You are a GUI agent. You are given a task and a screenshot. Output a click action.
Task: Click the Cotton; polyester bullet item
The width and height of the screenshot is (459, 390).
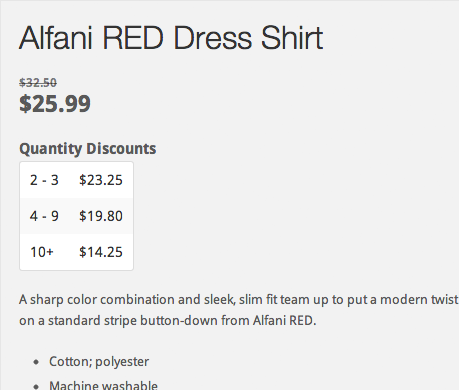click(99, 361)
